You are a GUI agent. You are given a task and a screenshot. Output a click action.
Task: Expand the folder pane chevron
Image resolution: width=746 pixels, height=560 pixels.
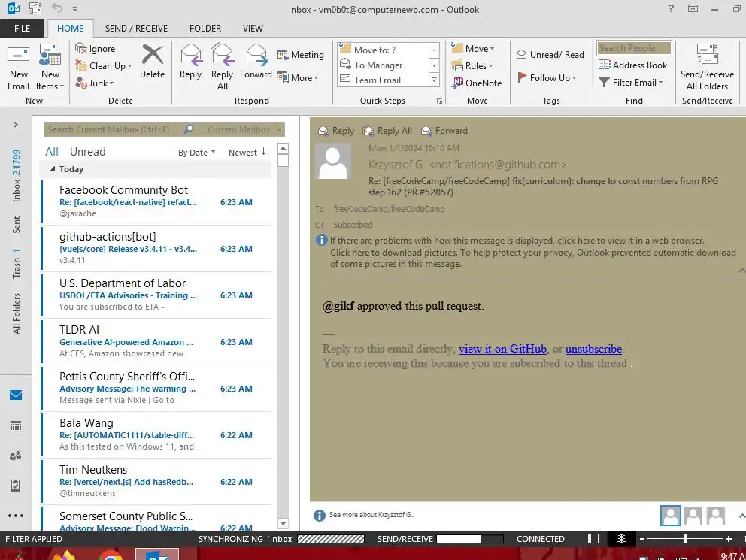coord(16,125)
